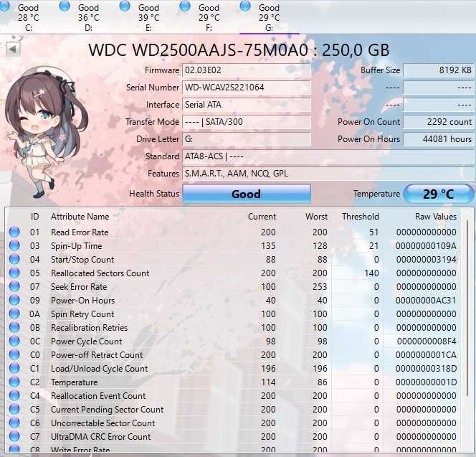Click the status orb for Power Cycle Count
The height and width of the screenshot is (457, 476).
point(14,341)
